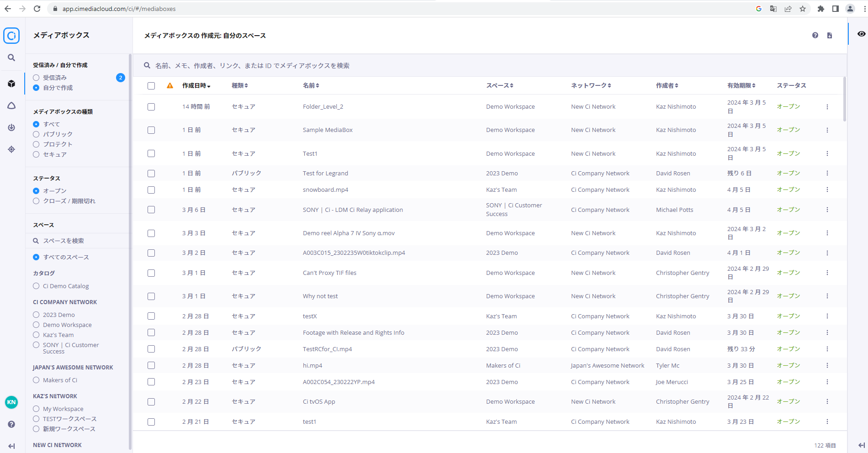Select 2023 Demo space filter
Screen dimensions: 868x453
pyautogui.click(x=36, y=315)
